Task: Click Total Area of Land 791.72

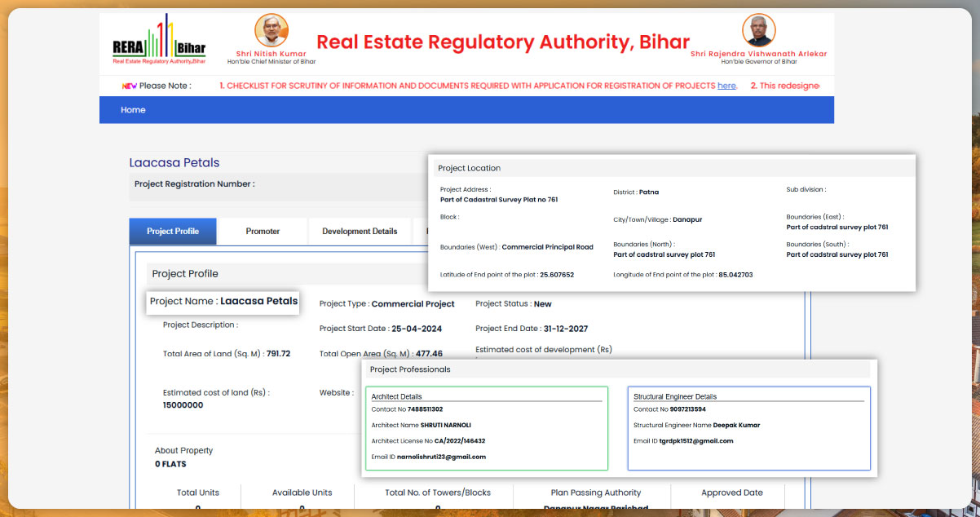Action: 227,354
